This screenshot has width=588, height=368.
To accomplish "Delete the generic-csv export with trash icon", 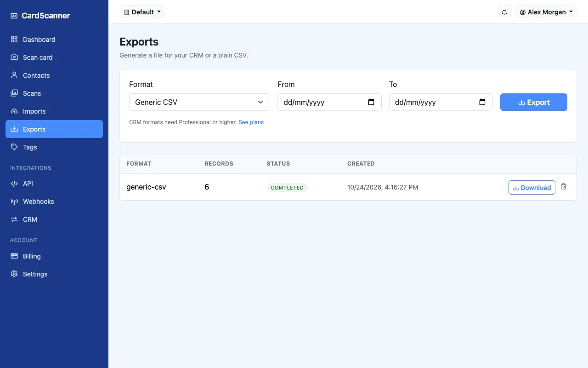I will tap(564, 187).
